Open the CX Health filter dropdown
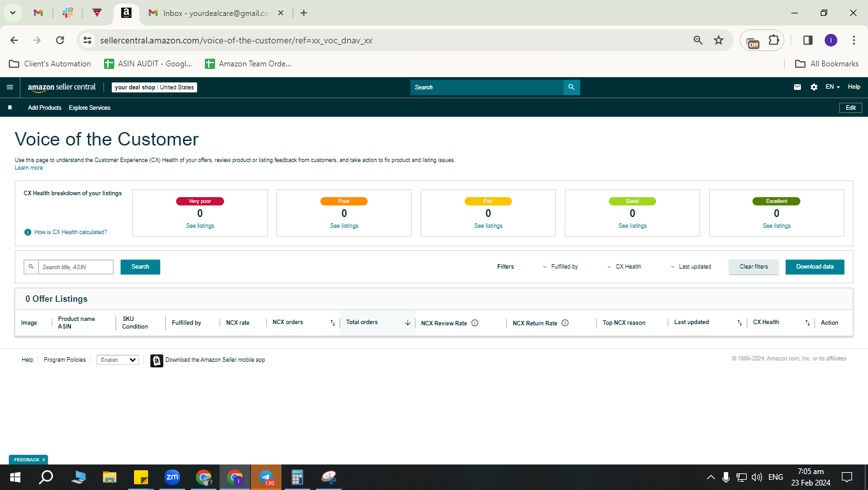 (624, 267)
